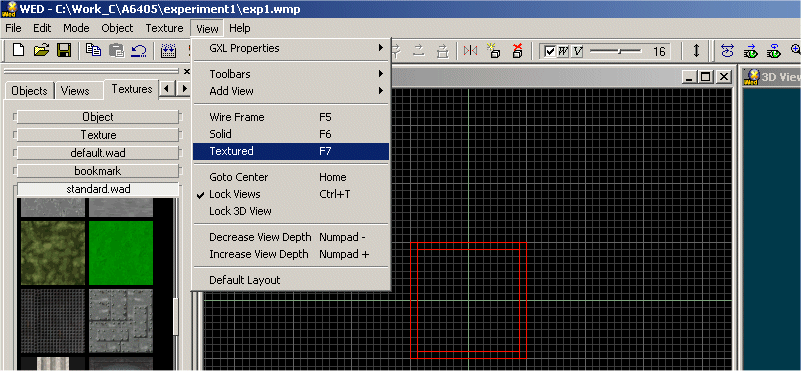The width and height of the screenshot is (801, 371).
Task: Create a new level file
Action: tap(18, 50)
